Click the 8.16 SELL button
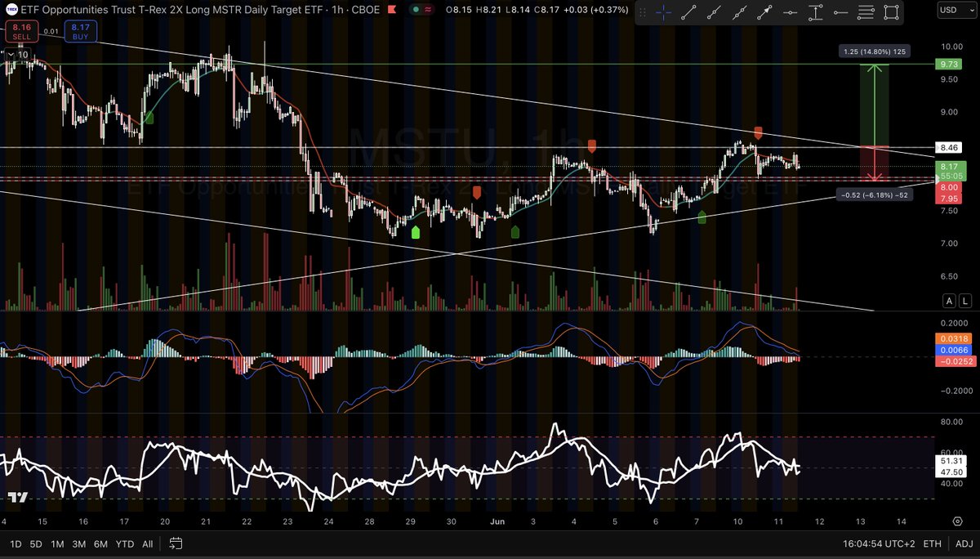The width and height of the screenshot is (980, 559). point(21,33)
